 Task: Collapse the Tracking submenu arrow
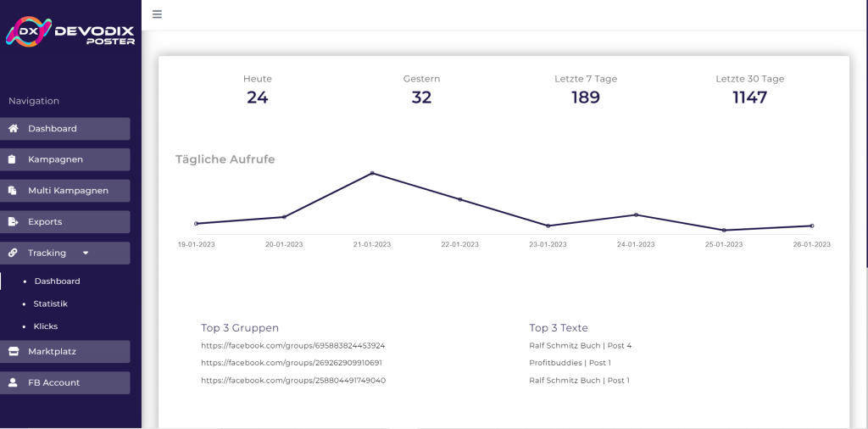tap(85, 253)
